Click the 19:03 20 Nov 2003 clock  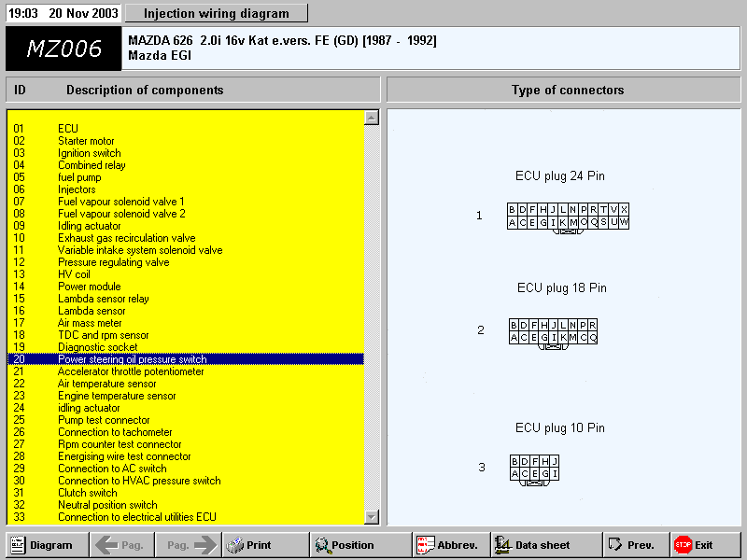click(63, 13)
